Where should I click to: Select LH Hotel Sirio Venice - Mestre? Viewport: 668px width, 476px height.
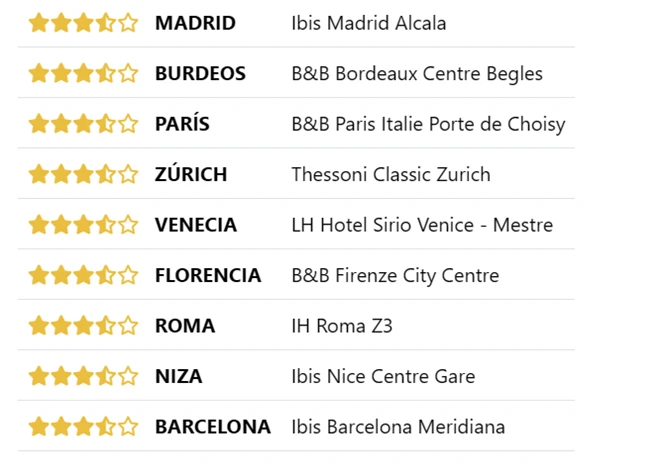click(x=421, y=225)
